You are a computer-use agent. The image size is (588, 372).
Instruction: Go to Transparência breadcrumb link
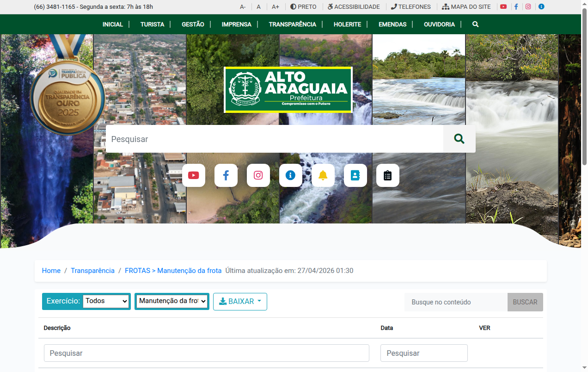[x=92, y=271]
